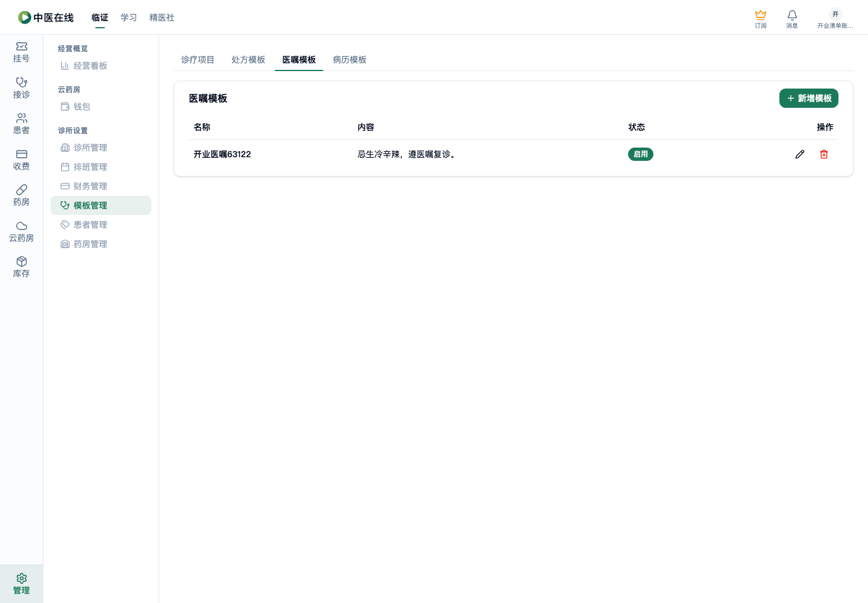The height and width of the screenshot is (603, 868).
Task: Click the 操作 column header
Action: tap(825, 127)
